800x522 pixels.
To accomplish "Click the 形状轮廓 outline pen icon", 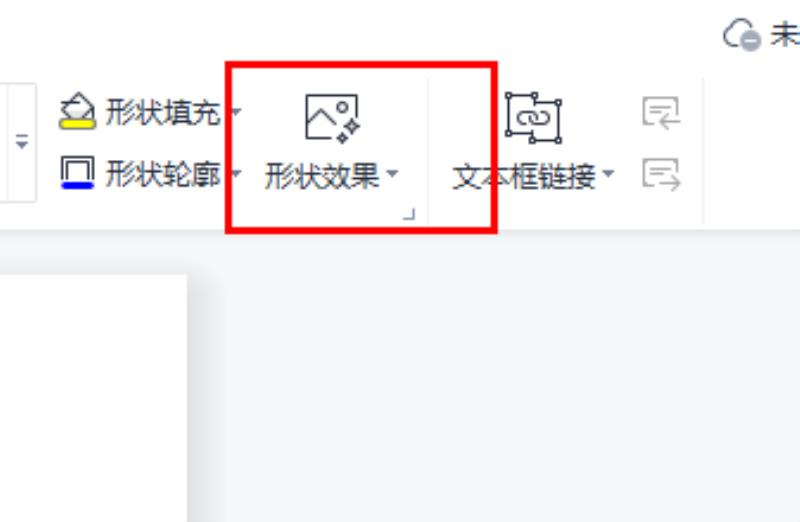I will point(77,172).
